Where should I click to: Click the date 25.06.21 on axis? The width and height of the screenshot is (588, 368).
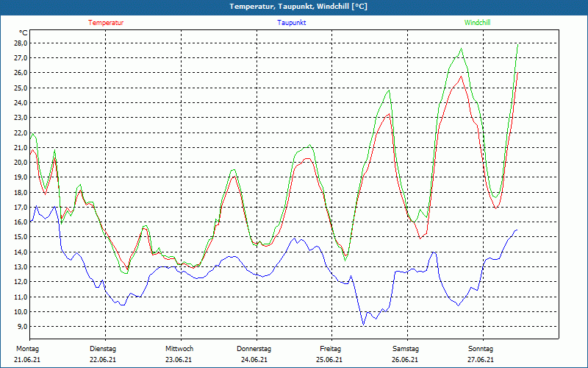(329, 360)
